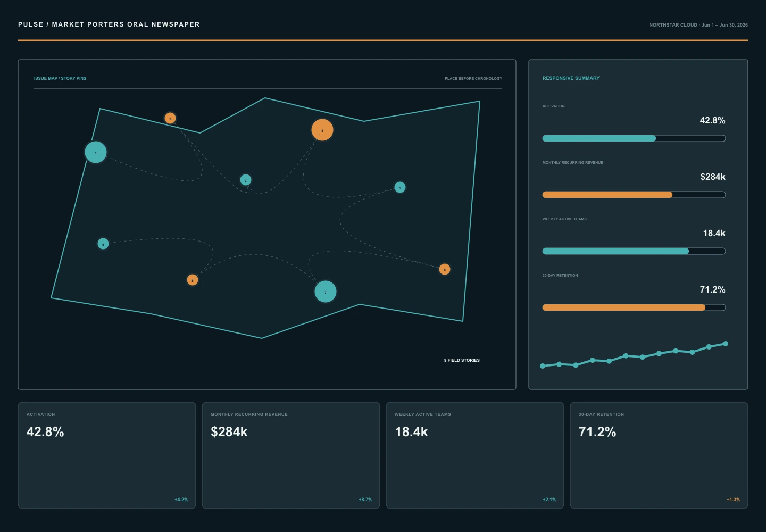Click the Monthly Recurring Revenue progress bar
This screenshot has width=766, height=532.
point(634,195)
